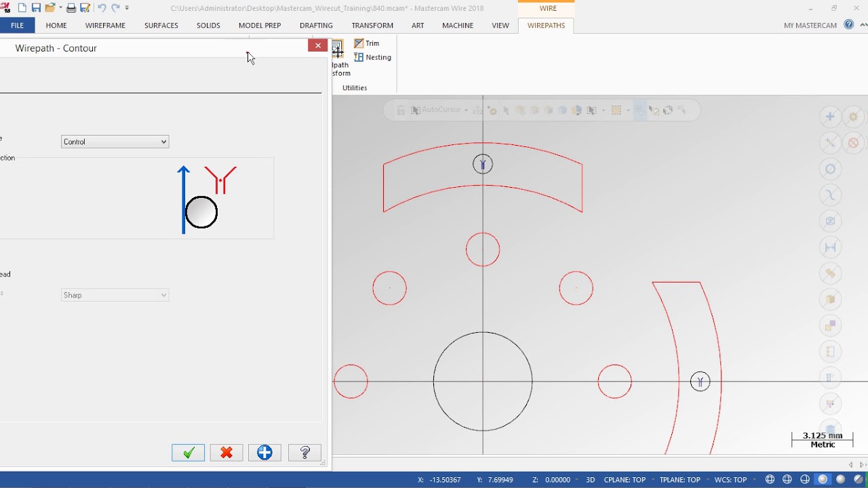Click the New file icon in quick access toolbar
This screenshot has width=868, height=488.
(22, 8)
